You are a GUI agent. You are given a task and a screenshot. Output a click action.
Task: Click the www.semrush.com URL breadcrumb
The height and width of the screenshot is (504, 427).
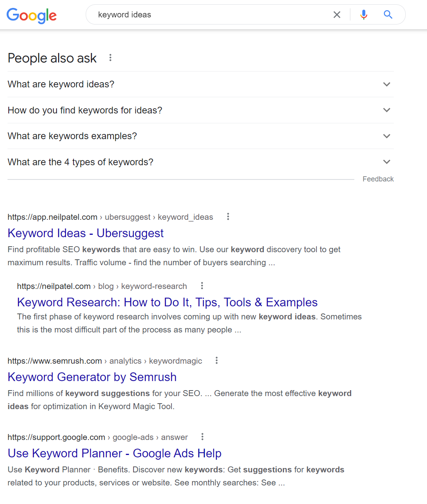pyautogui.click(x=105, y=361)
